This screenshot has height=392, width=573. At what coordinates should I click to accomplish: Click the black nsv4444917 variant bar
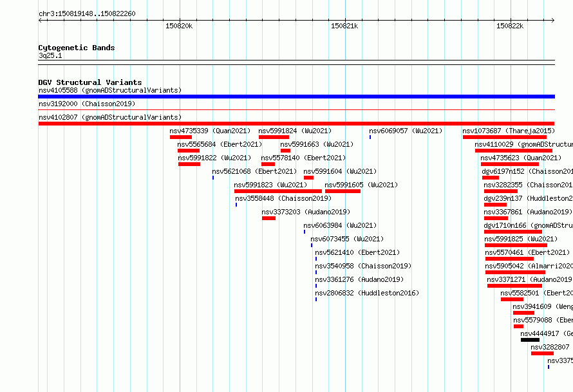[x=531, y=340]
